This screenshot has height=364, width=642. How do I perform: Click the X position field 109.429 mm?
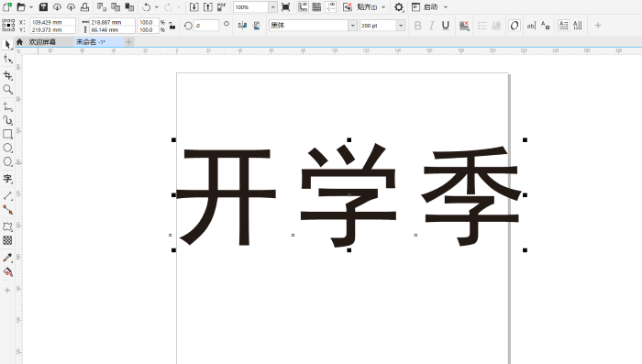click(x=53, y=22)
